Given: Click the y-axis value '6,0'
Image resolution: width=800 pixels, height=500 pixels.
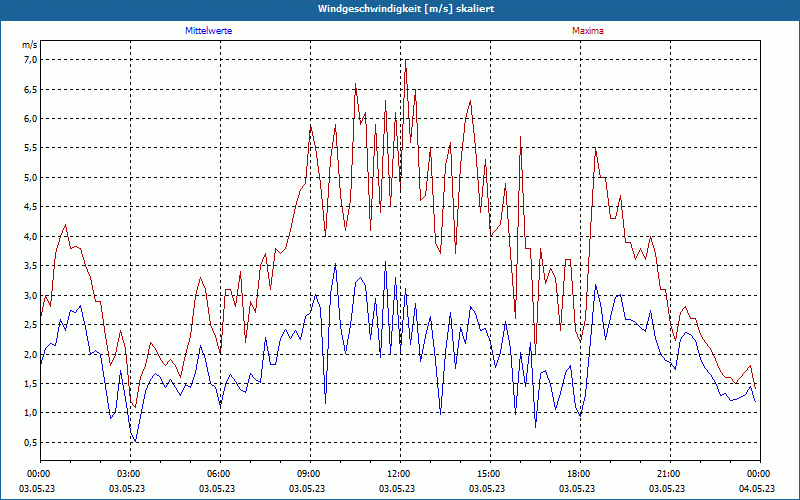Looking at the screenshot, I should [x=31, y=118].
